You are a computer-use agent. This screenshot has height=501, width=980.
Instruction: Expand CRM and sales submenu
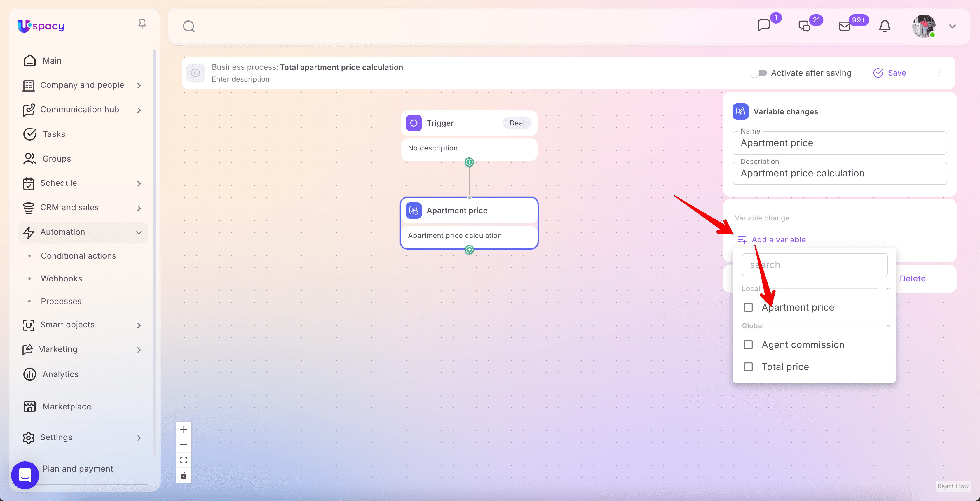pyautogui.click(x=139, y=208)
